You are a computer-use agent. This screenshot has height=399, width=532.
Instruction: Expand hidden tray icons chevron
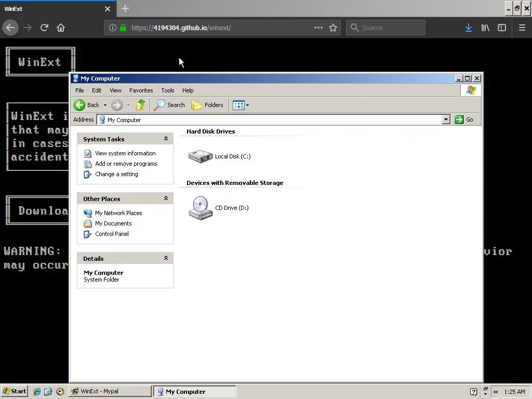point(496,392)
